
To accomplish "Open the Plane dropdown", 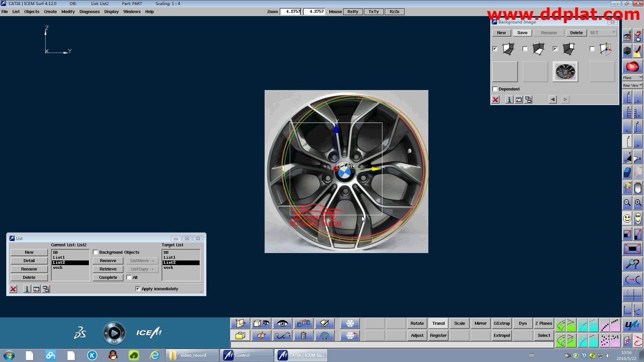I will (x=632, y=78).
